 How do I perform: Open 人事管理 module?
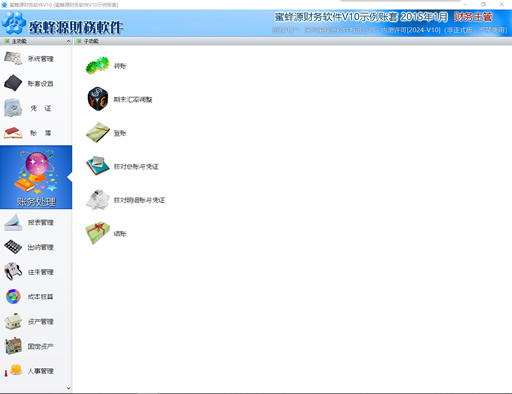coord(36,371)
